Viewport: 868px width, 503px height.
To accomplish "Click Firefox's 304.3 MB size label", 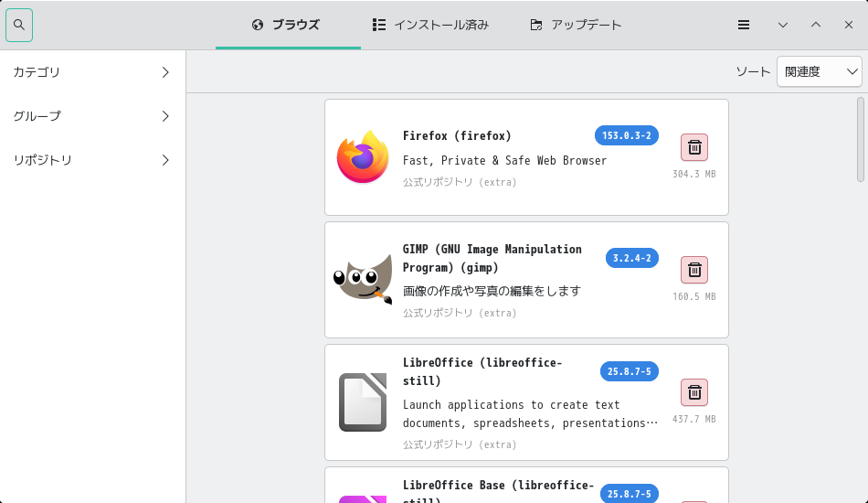I will click(694, 174).
